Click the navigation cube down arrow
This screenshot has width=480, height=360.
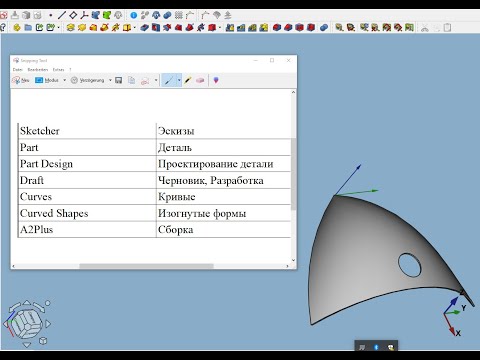27,345
